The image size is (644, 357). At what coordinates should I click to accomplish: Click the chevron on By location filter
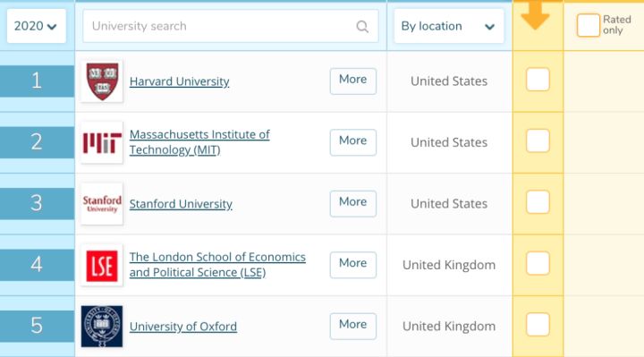489,27
